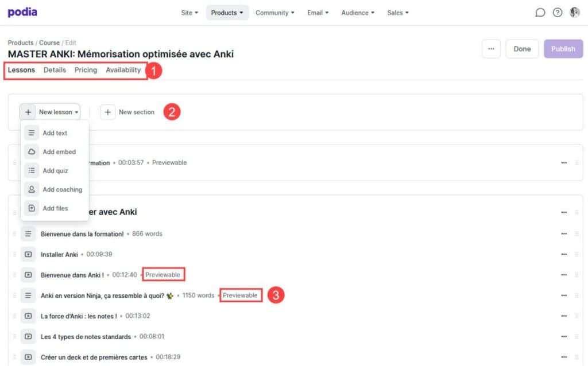Expand the Site dropdown menu

189,13
